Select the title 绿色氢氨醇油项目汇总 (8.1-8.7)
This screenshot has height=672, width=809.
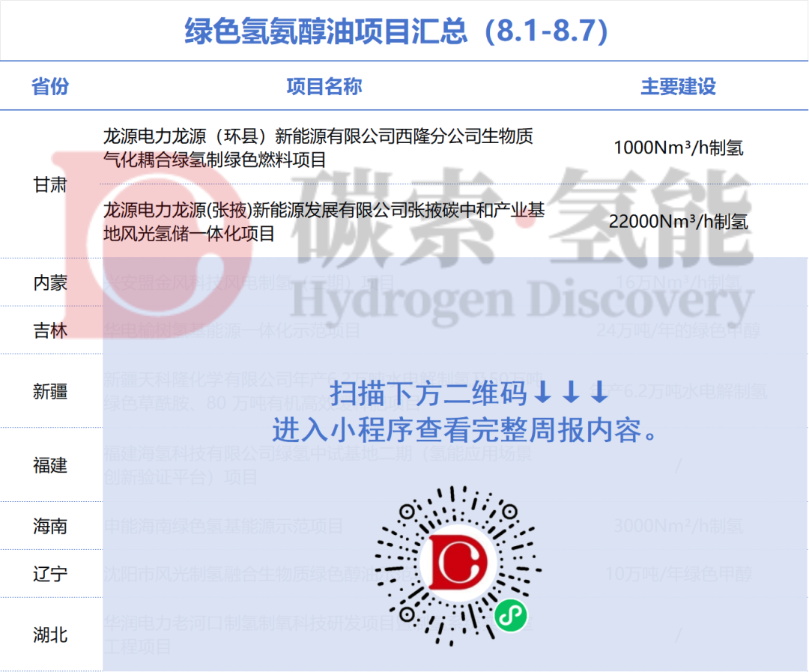point(396,31)
